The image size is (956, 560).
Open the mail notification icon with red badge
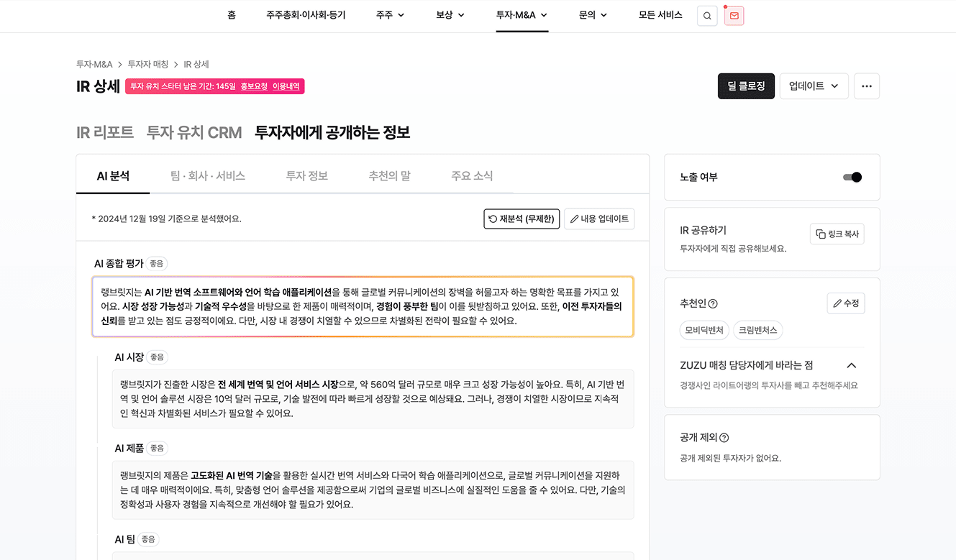[734, 15]
